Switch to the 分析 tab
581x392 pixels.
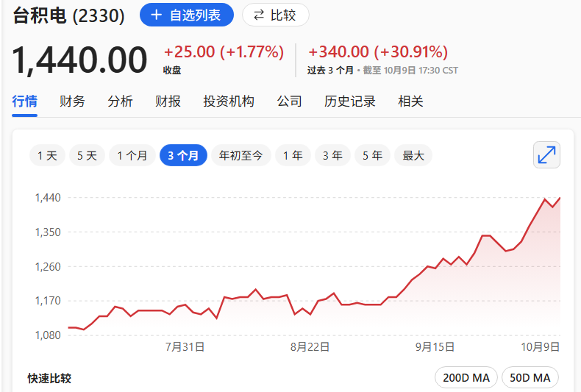pyautogui.click(x=120, y=101)
